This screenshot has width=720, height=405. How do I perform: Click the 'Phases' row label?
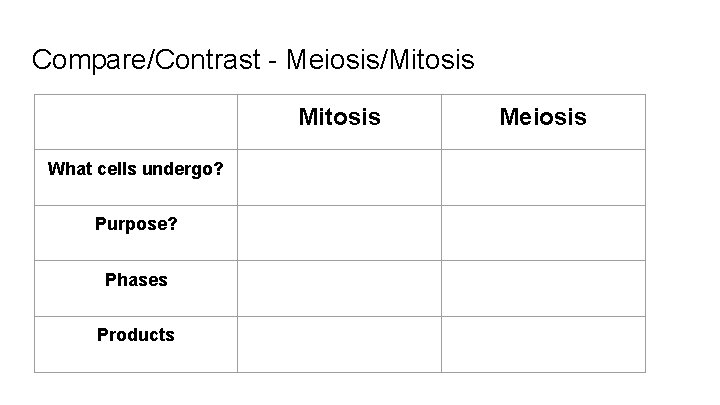tap(136, 280)
